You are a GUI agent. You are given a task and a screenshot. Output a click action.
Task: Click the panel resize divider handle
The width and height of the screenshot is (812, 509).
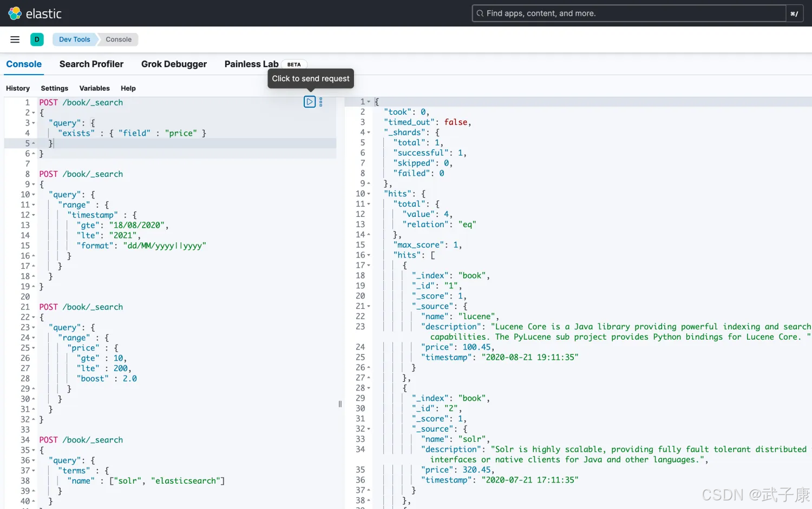tap(340, 404)
